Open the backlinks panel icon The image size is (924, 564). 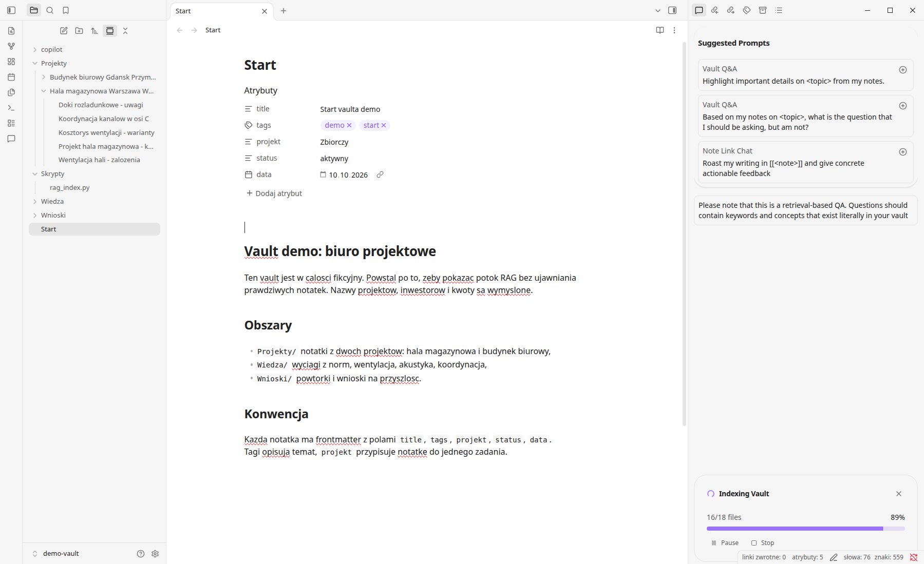(714, 10)
